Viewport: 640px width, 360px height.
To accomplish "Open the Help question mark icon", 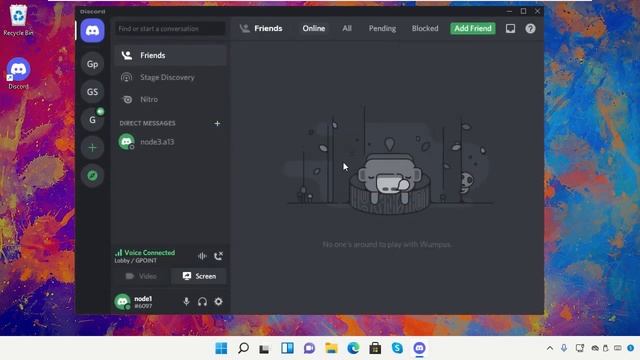I will click(530, 29).
